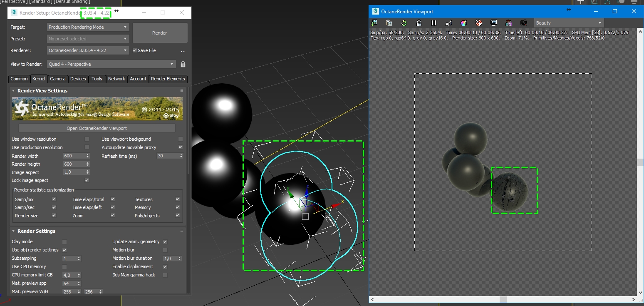Switch to the Network tab
Image resolution: width=644 pixels, height=306 pixels.
tap(116, 79)
